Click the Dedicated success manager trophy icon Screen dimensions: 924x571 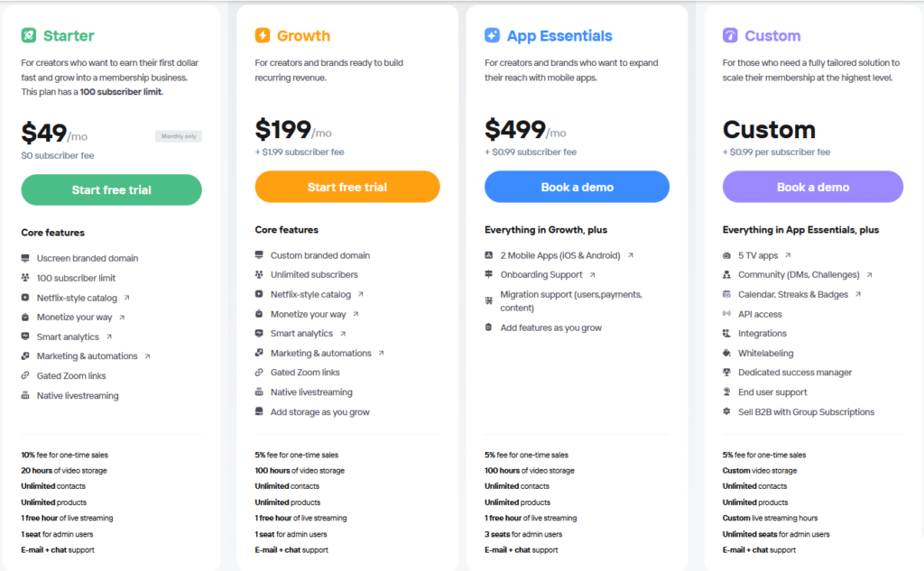727,372
